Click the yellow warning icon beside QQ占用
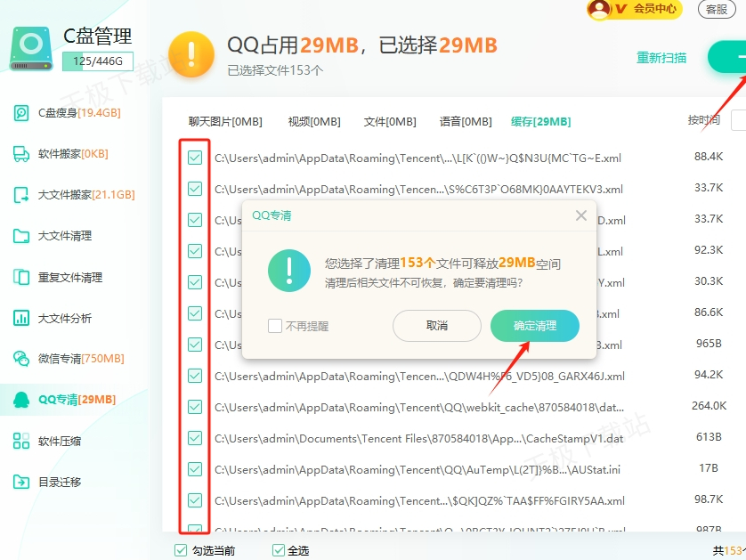The height and width of the screenshot is (560, 746). 191,54
